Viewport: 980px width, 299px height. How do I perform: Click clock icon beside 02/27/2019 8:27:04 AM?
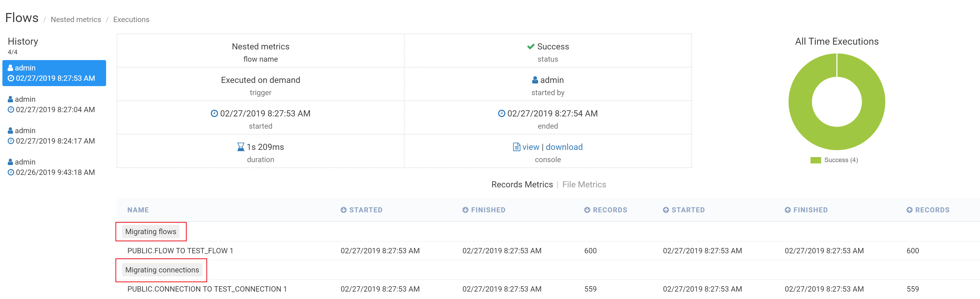point(11,110)
